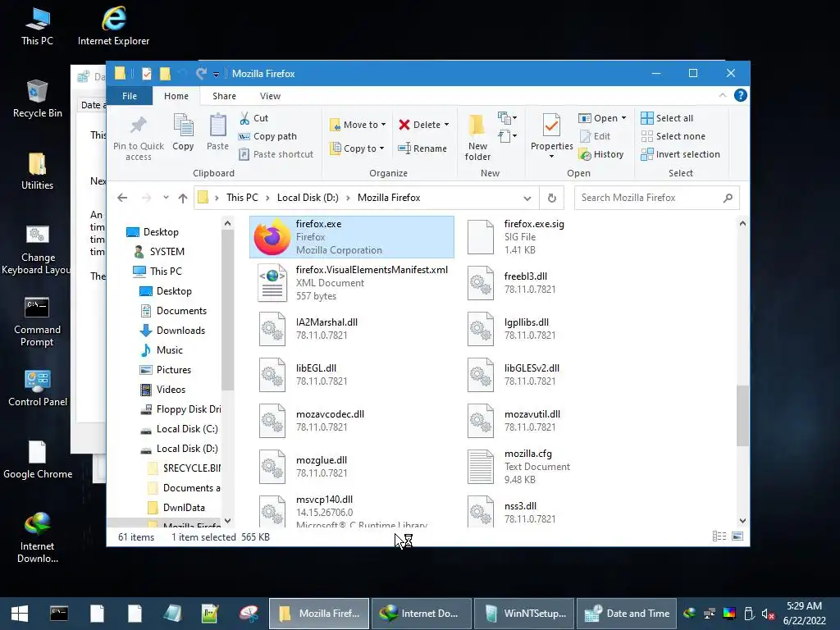
Task: Rename the selected file
Action: pyautogui.click(x=422, y=148)
